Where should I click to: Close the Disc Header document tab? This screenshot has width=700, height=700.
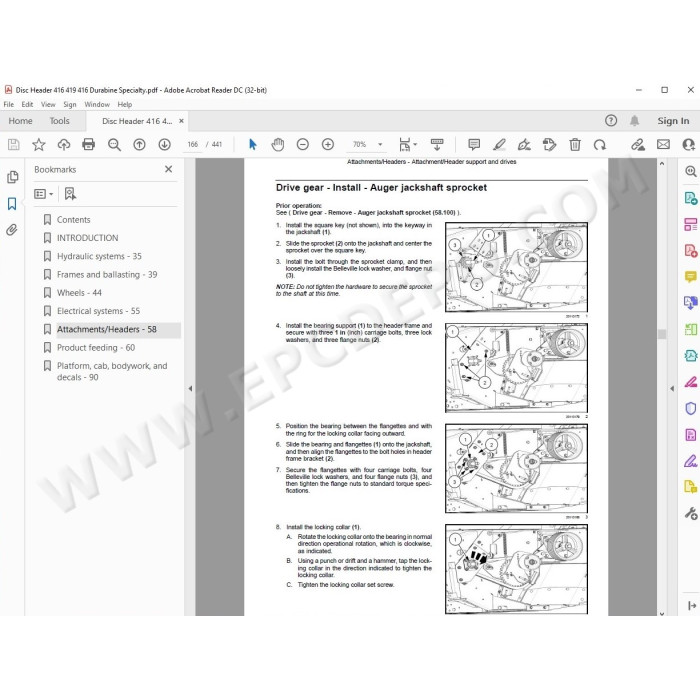click(x=181, y=121)
